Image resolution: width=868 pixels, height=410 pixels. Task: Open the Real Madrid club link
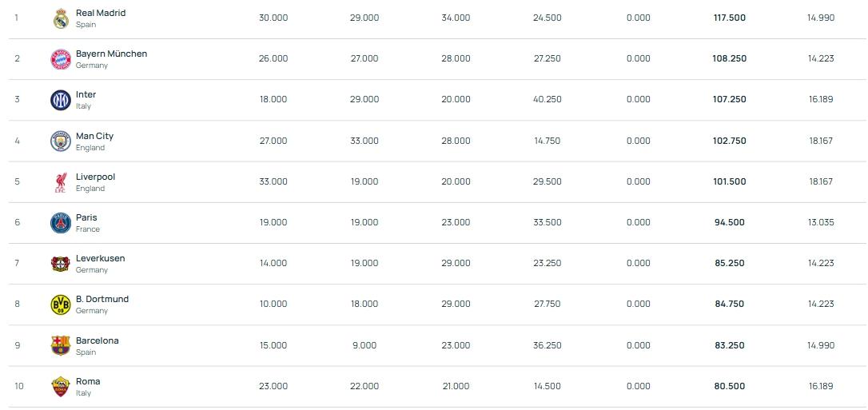click(100, 14)
